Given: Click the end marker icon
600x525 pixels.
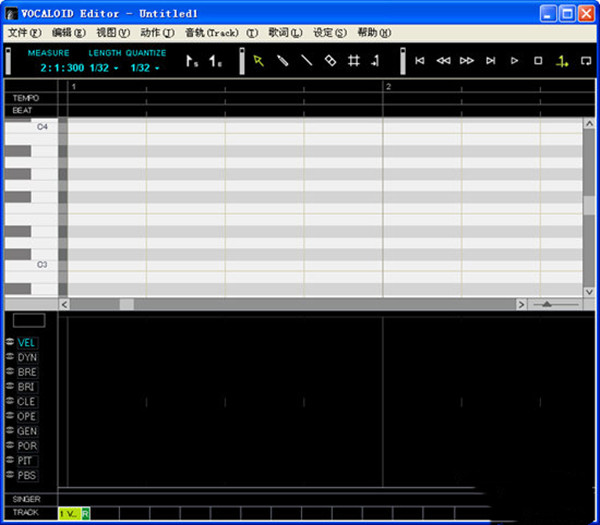Looking at the screenshot, I should point(215,61).
